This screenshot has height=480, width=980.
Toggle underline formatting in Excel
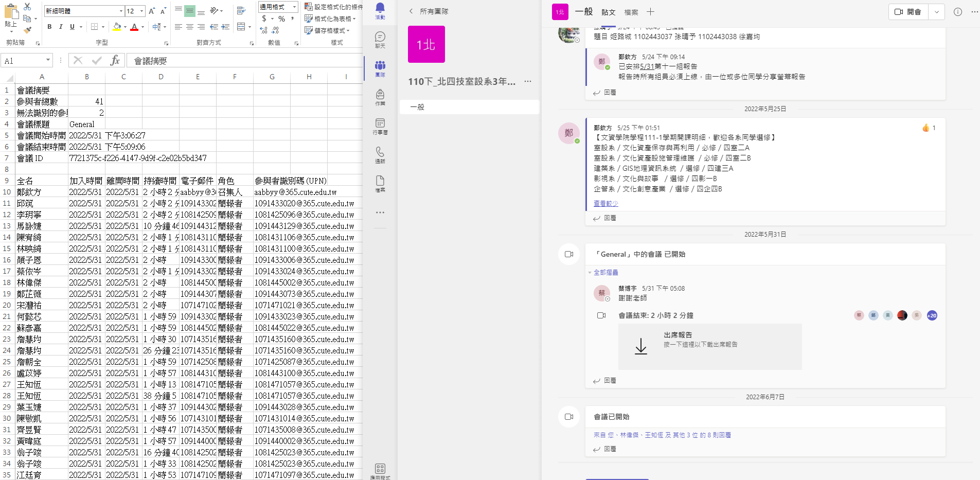click(x=72, y=27)
